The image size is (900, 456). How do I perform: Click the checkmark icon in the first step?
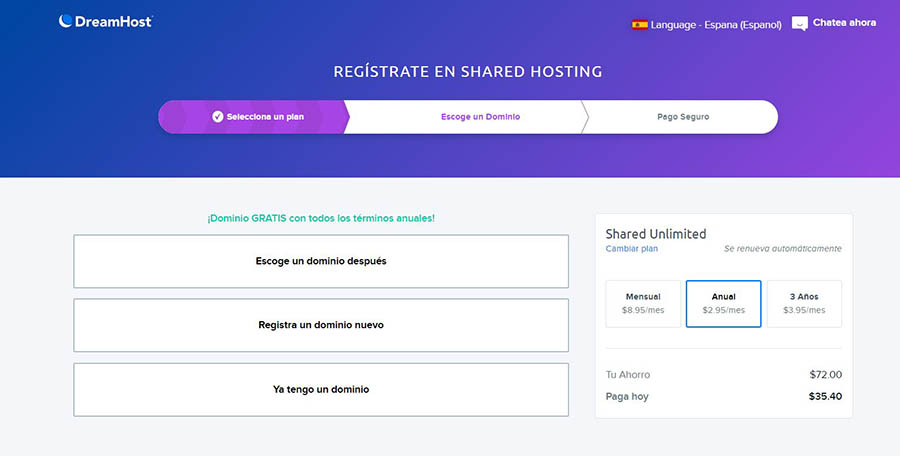(217, 117)
